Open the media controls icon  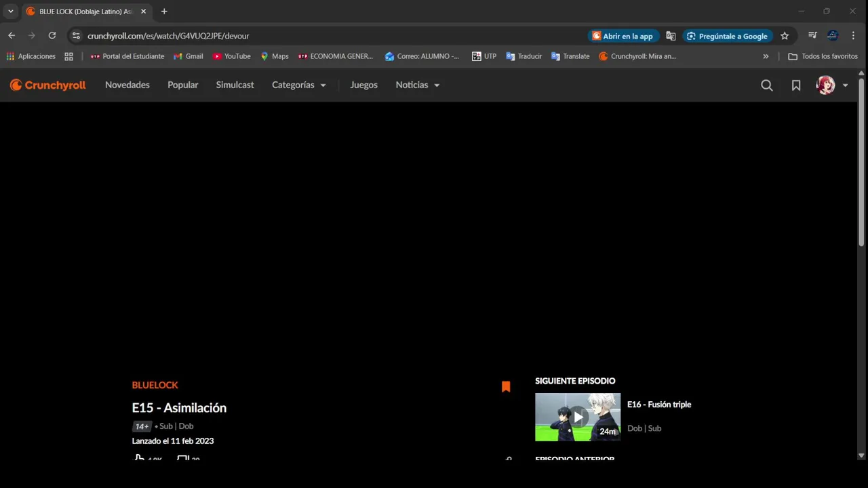coord(812,36)
